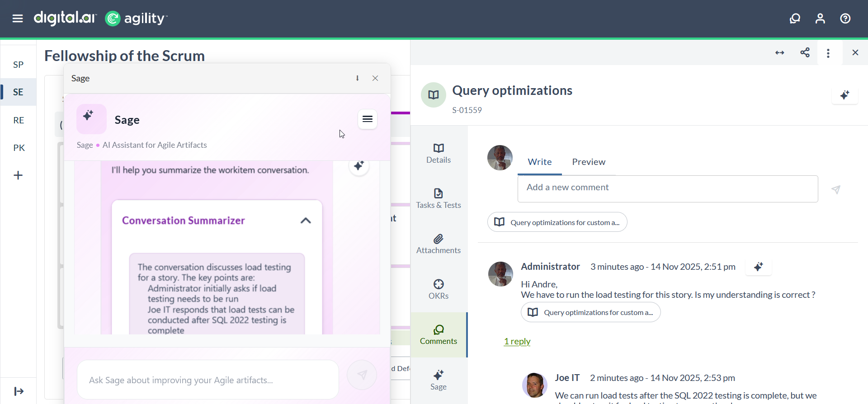Image resolution: width=868 pixels, height=404 pixels.
Task: Open the three-dot more actions menu
Action: click(x=828, y=53)
